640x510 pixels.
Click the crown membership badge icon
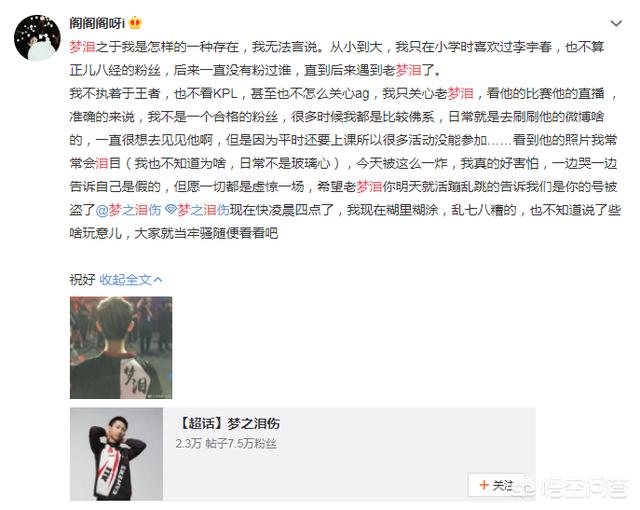tap(135, 23)
